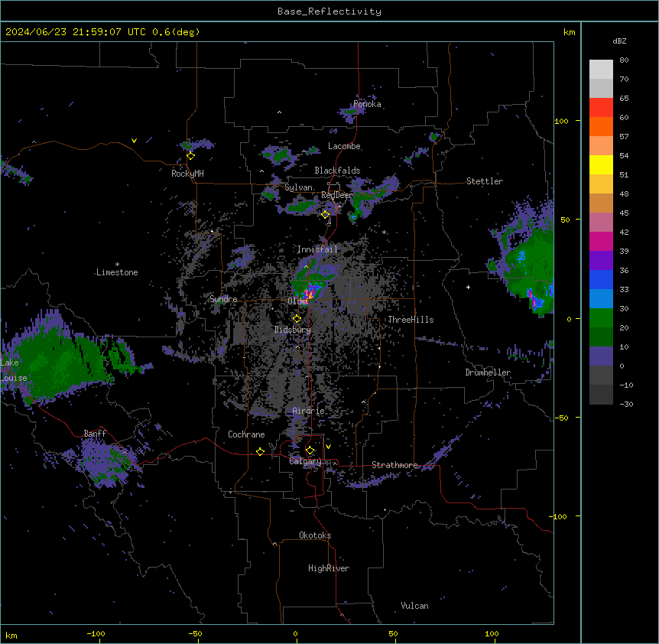Pick the lightest gray 80 dBZ swatch
659x644 pixels.
click(601, 69)
